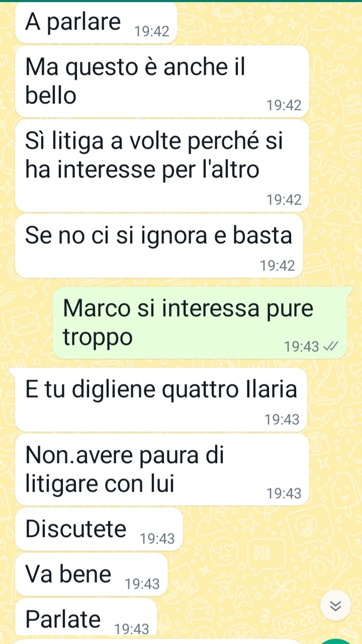Tap the "Sì litiga a volte" message bubble
Screen dimensions: 362x644
tap(162, 166)
